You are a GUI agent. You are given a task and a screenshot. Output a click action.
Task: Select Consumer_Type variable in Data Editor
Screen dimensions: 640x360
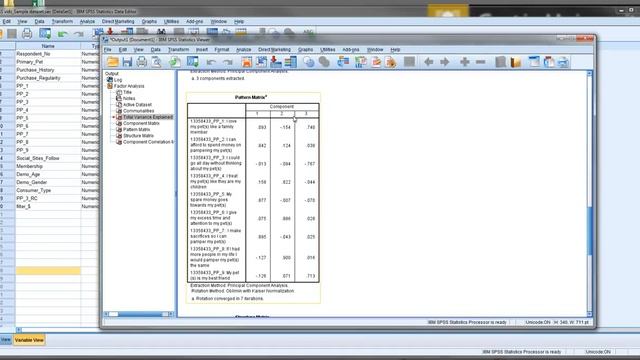48,190
